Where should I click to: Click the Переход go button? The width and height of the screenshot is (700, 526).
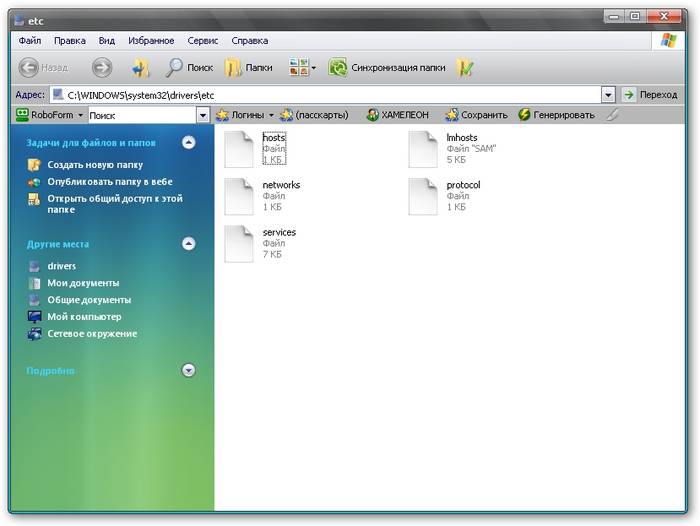(650, 94)
